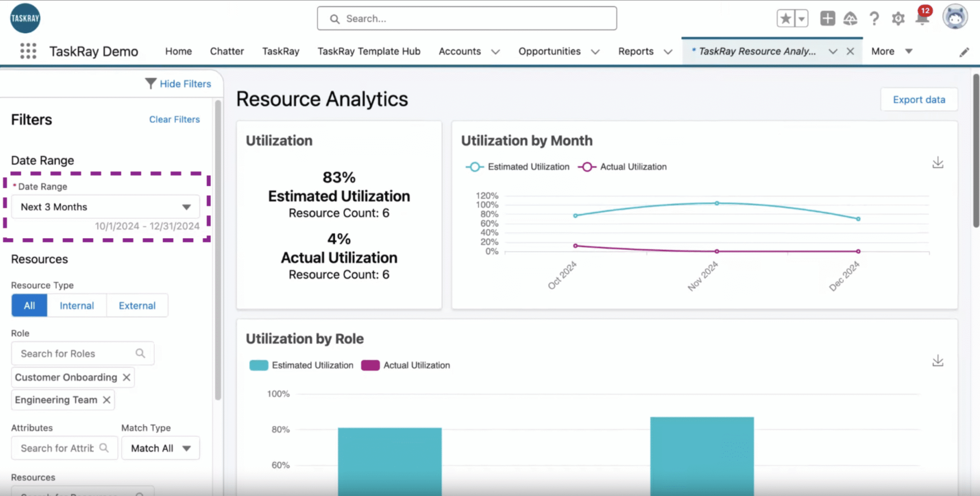Click the favorites star icon
The image size is (980, 496).
click(x=785, y=18)
